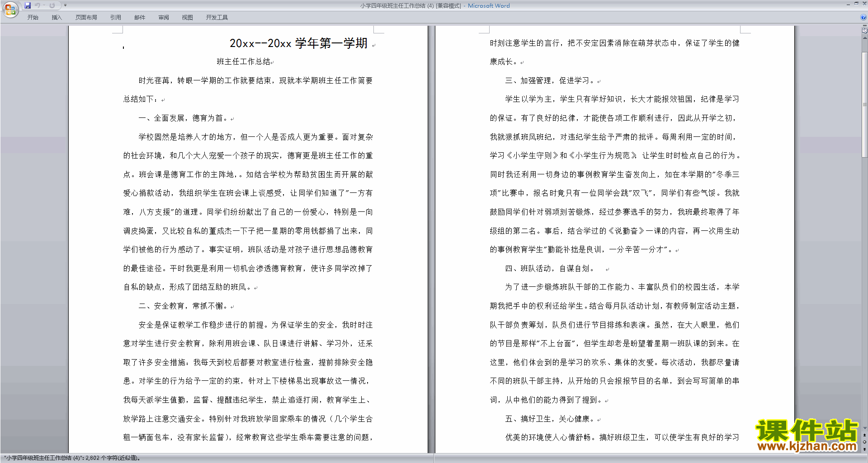Screen dimensions: 868x463
Task: Click the line starting '词，从中他们的能力得到了提到'
Action: coord(547,400)
